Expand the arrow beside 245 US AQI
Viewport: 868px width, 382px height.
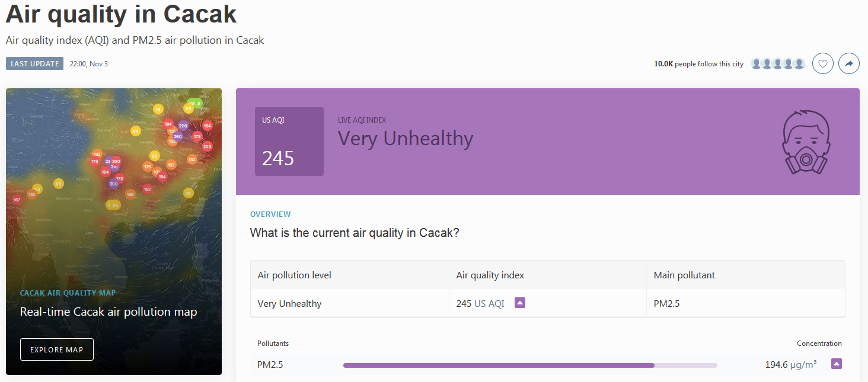coord(520,303)
